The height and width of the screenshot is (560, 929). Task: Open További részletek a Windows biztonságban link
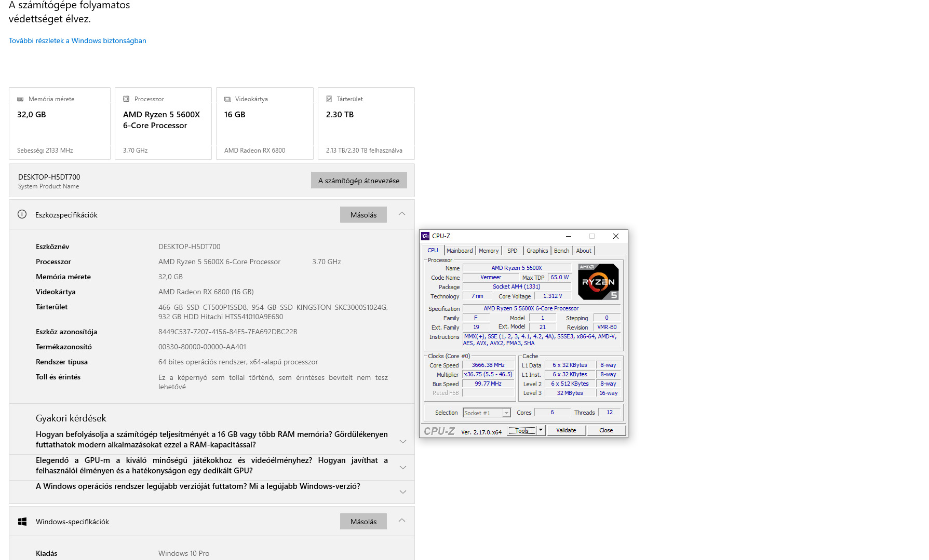click(x=77, y=40)
